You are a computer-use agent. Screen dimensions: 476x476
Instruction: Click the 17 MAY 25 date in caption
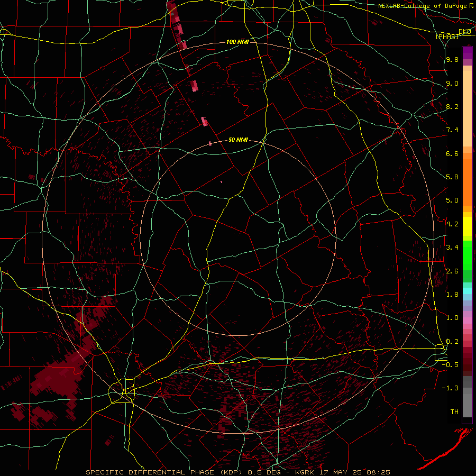pyautogui.click(x=342, y=472)
